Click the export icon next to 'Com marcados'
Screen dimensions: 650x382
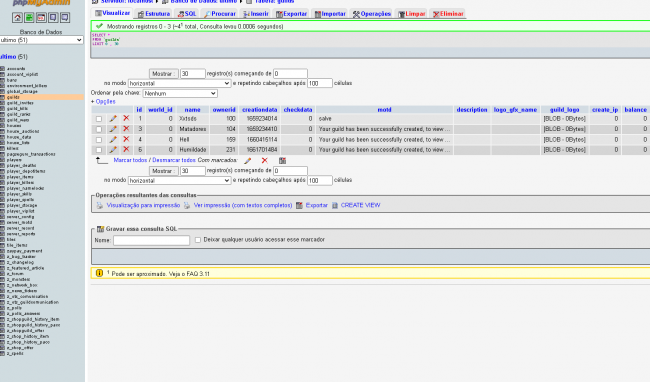[282, 160]
